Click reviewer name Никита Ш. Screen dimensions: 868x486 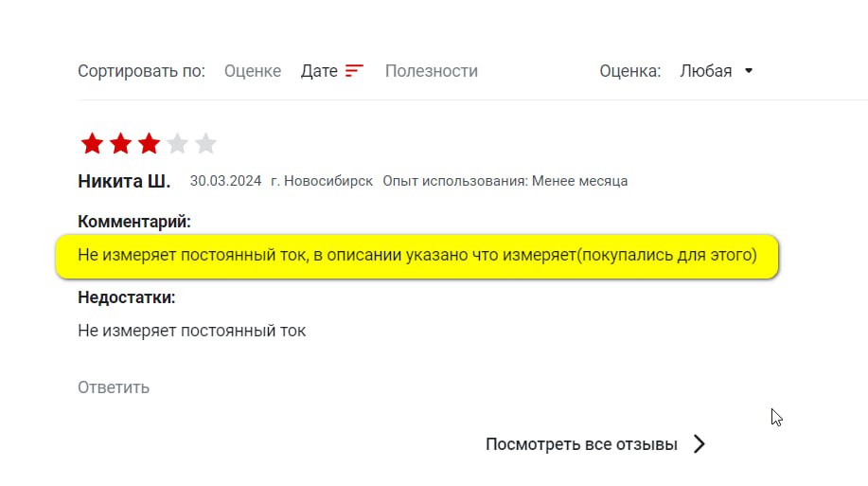tap(124, 181)
